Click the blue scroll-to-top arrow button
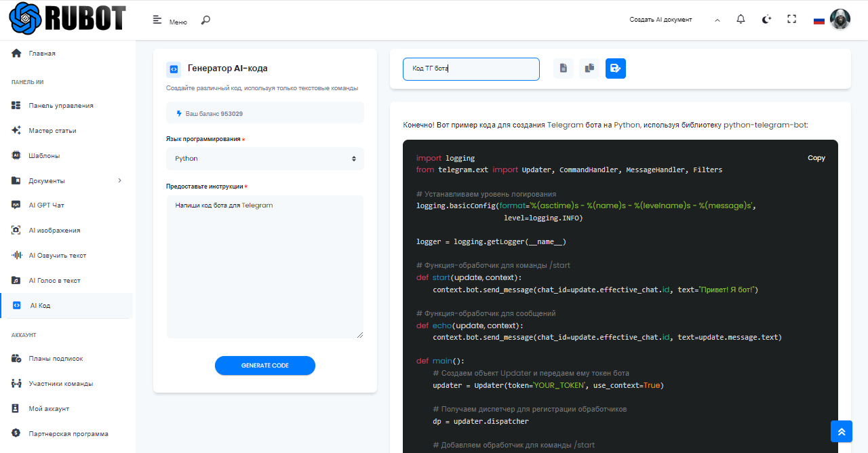868x453 pixels. click(841, 431)
